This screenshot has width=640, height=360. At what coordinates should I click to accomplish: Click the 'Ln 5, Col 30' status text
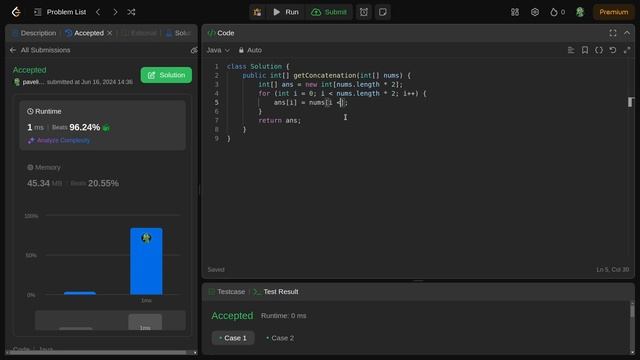(x=613, y=270)
